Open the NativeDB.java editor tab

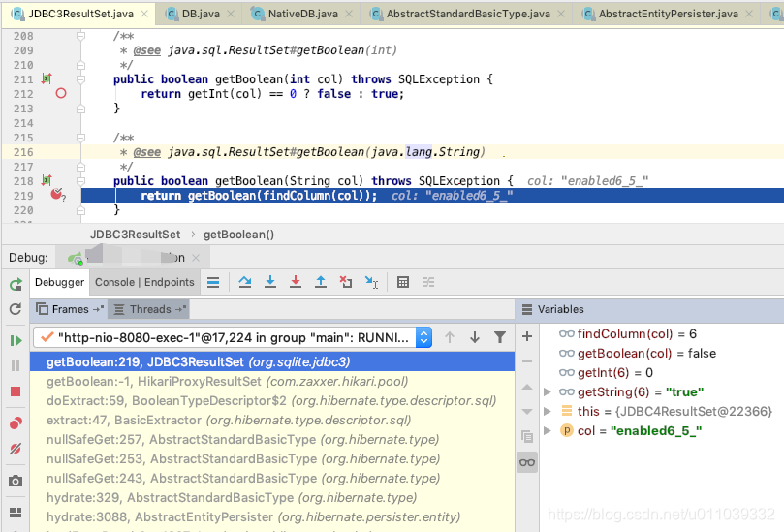click(x=302, y=14)
